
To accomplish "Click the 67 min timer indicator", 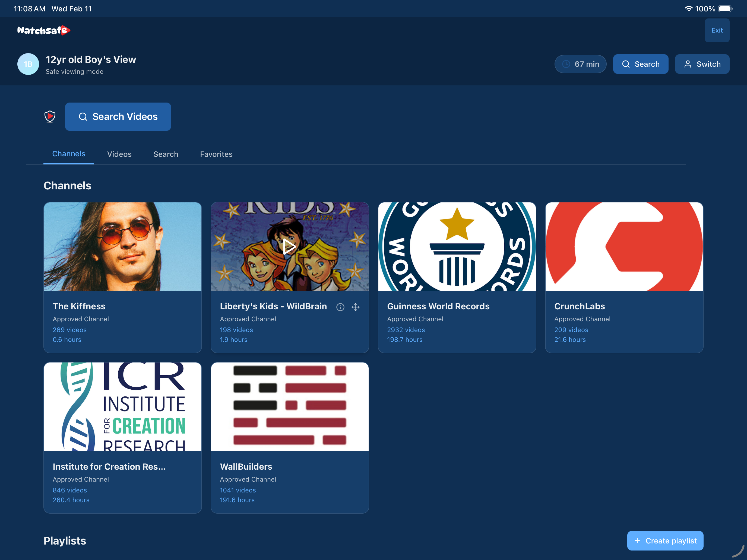I will [x=580, y=64].
